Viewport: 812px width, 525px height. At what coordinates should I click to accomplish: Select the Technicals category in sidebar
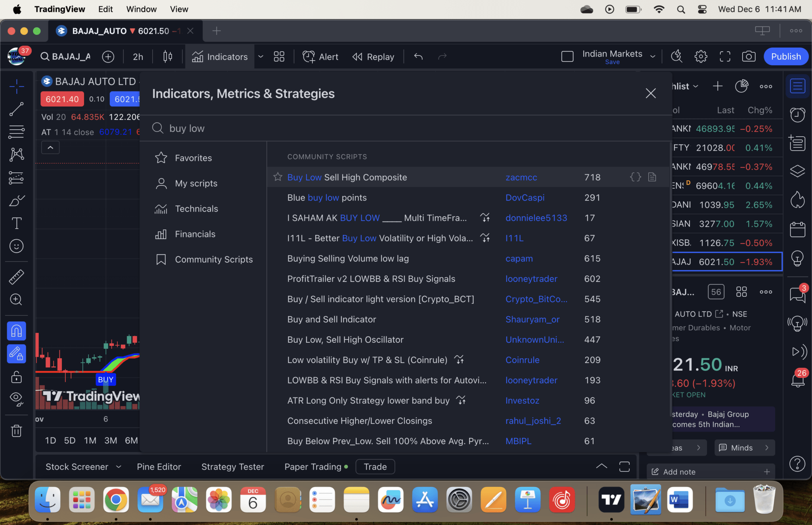pyautogui.click(x=196, y=209)
